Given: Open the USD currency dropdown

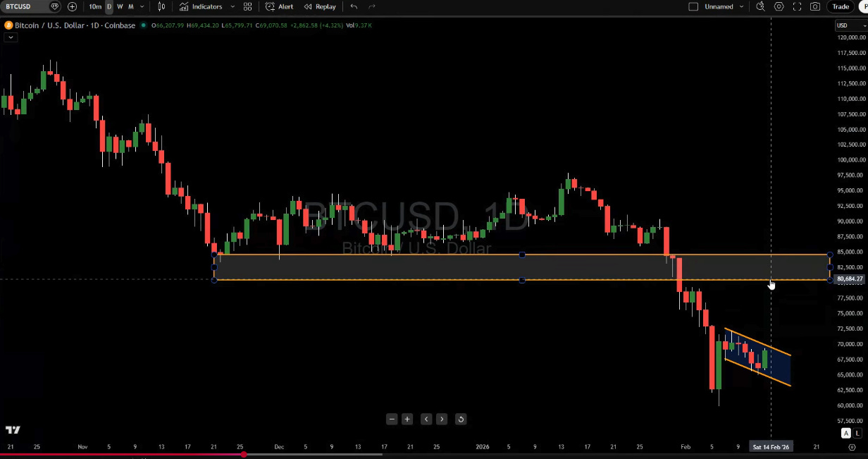Looking at the screenshot, I should (850, 25).
